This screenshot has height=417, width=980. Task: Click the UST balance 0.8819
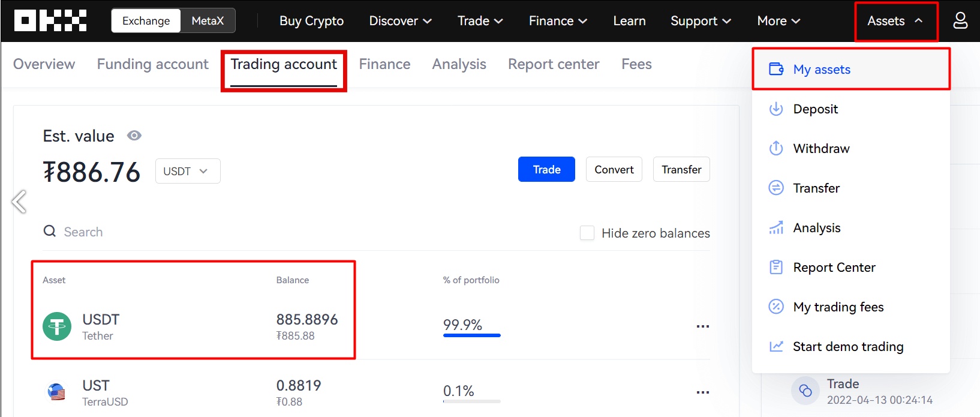(x=299, y=385)
